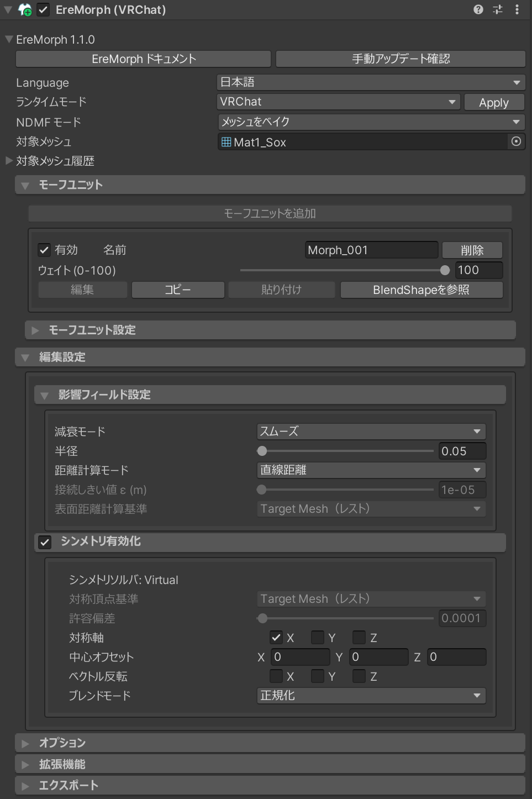Click the ウェイト slider handle
This screenshot has height=799, width=532.
[x=445, y=270]
